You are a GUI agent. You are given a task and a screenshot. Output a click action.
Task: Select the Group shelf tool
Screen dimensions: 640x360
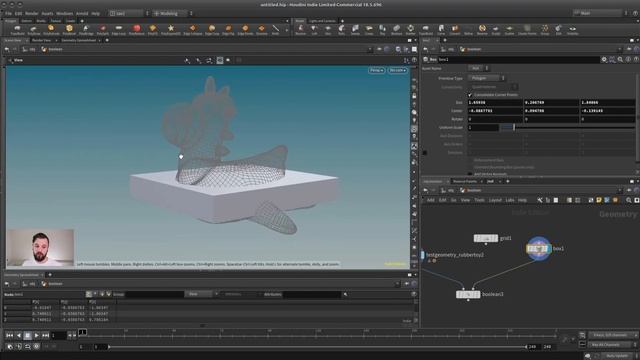coord(545,29)
